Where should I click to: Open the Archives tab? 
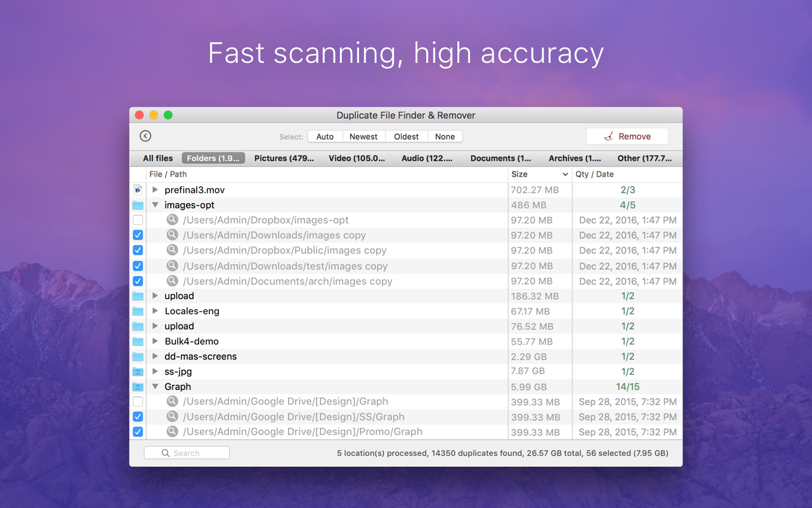pyautogui.click(x=575, y=158)
